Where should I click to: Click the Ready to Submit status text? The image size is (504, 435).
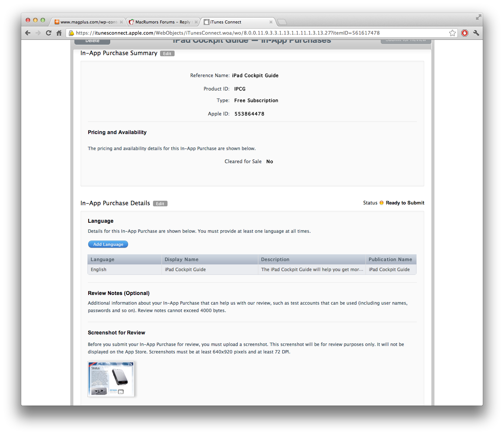coord(405,203)
